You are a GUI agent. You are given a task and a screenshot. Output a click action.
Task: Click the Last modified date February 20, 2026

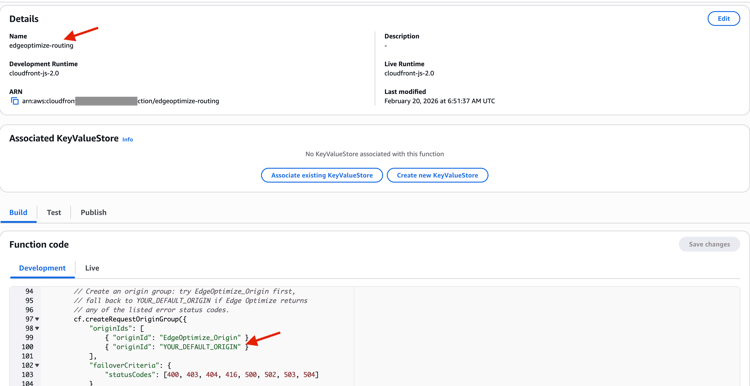point(440,101)
